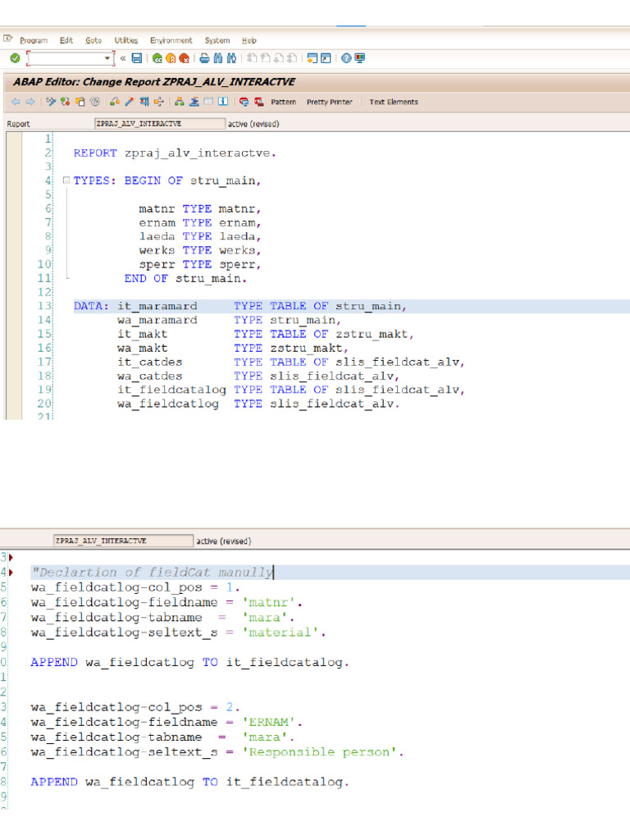Screen dimensions: 630x840
Task: Click the Display Navigation Window icon
Action: point(194,101)
